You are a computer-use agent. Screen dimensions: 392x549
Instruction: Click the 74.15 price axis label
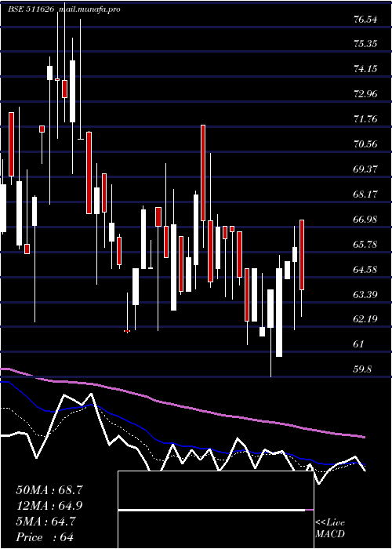(x=365, y=69)
